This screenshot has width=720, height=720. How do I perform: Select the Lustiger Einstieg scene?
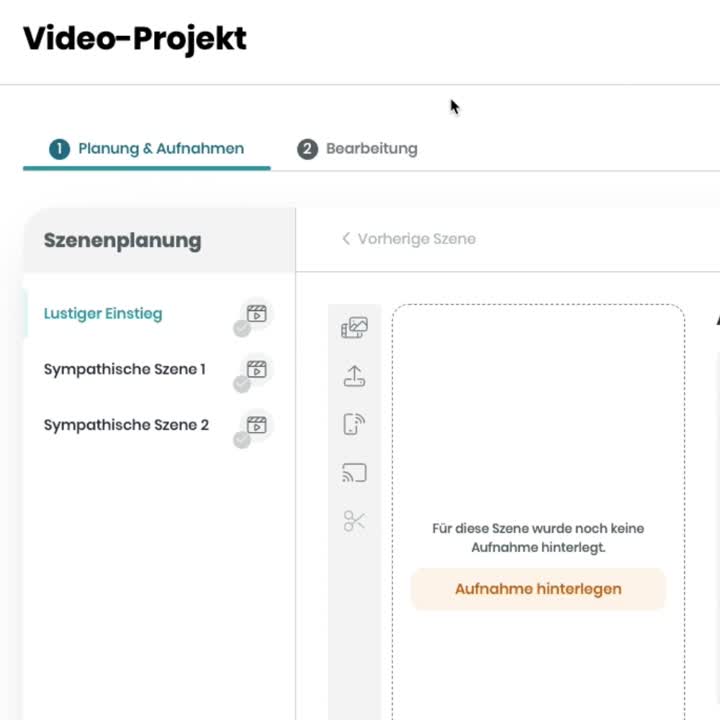coord(103,313)
